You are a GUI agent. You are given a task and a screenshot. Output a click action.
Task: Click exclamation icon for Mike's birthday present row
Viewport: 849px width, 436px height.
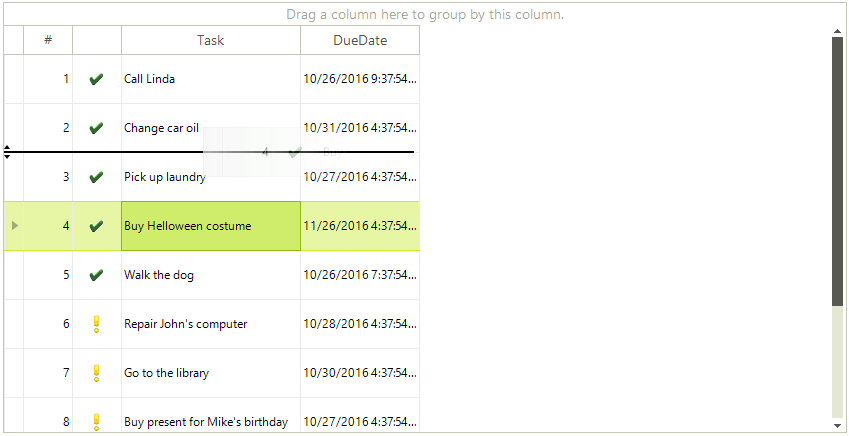coord(96,422)
